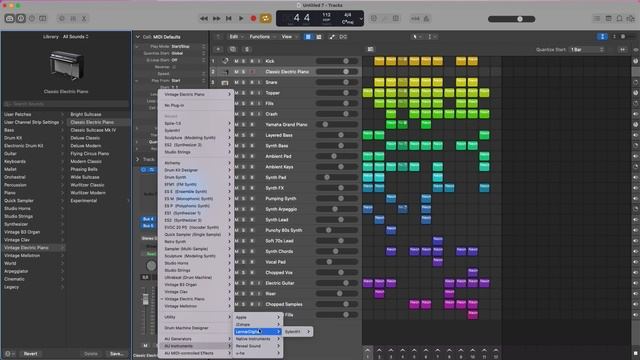Mute the Chopped Samples track
The width and height of the screenshot is (640, 360).
pyautogui.click(x=236, y=304)
